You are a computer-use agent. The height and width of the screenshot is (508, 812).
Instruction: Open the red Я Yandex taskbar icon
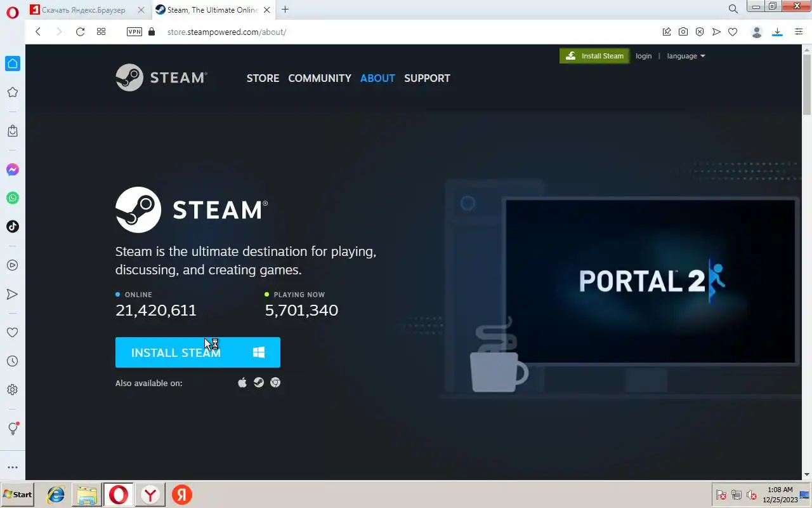(x=182, y=495)
